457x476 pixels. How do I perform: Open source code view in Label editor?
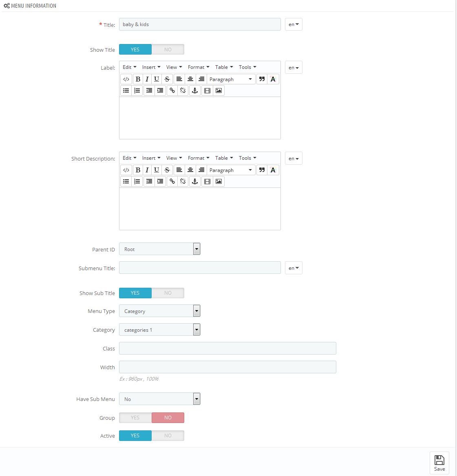(126, 79)
